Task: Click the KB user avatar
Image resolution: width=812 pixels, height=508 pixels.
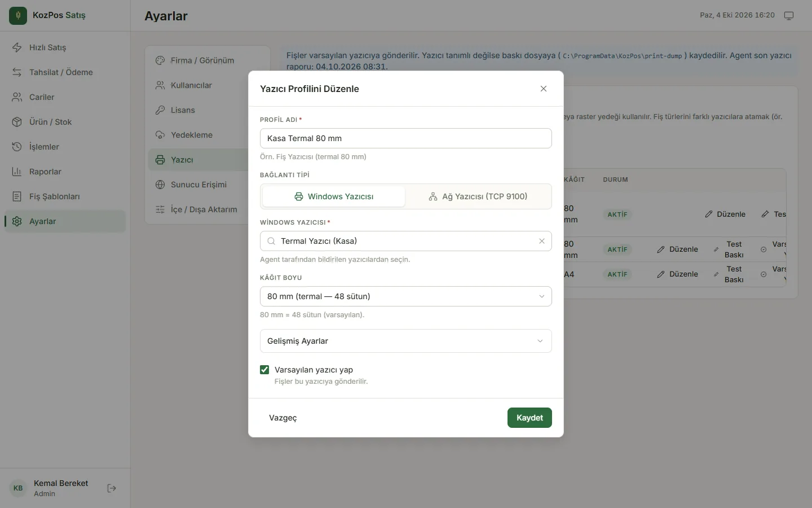Action: pyautogui.click(x=18, y=488)
